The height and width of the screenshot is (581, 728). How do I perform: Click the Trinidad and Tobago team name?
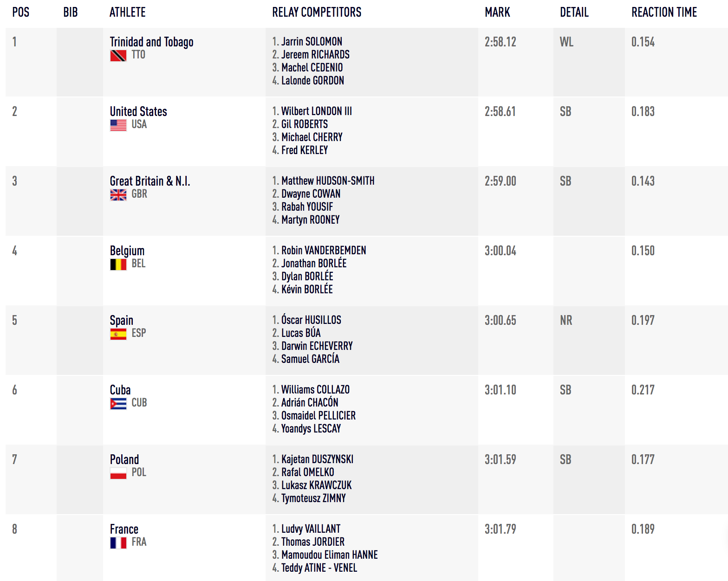pyautogui.click(x=151, y=42)
